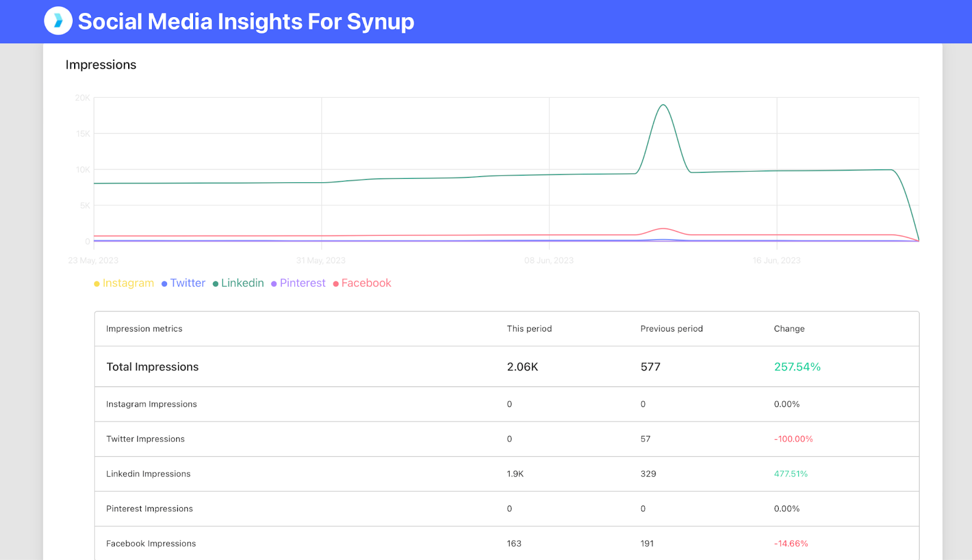Toggle the Twitter legend series

click(x=183, y=283)
